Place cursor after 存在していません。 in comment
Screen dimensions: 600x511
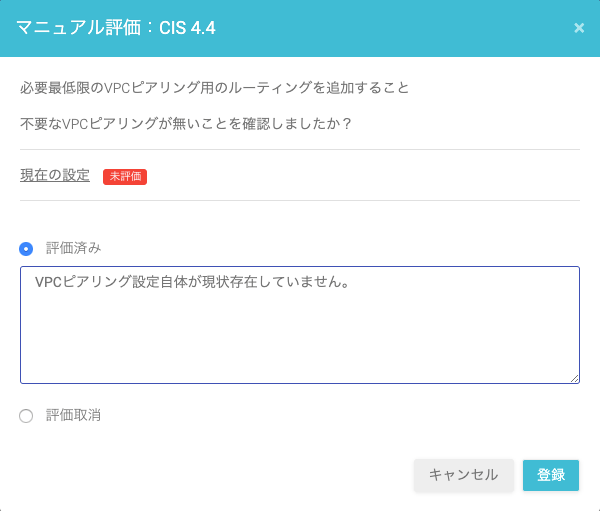350,282
